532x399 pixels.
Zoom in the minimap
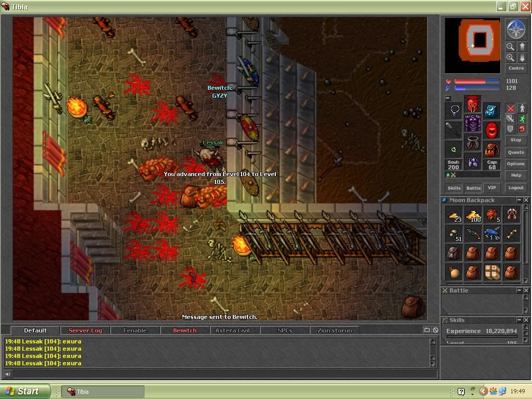tap(510, 58)
